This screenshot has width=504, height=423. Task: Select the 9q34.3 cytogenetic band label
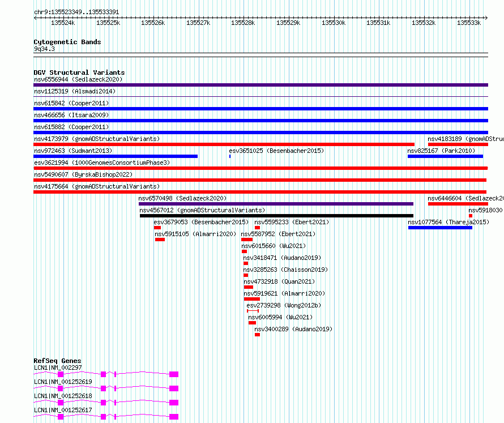coord(44,49)
